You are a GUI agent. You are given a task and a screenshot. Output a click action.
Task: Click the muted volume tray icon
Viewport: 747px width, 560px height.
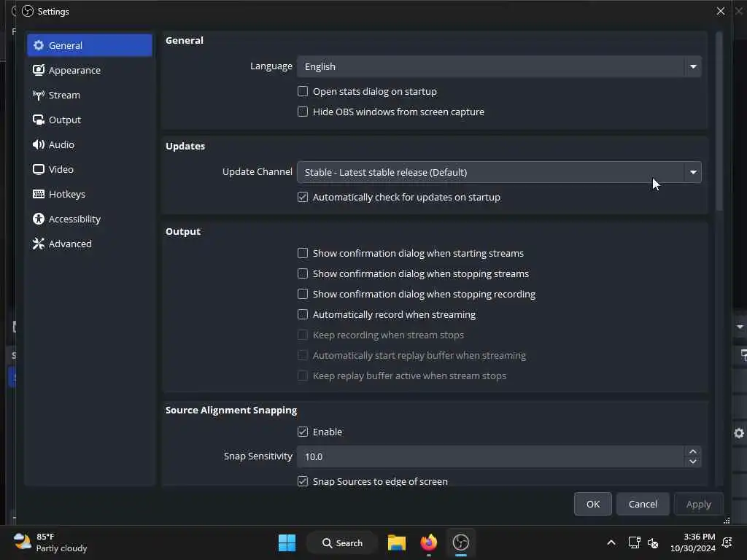tap(653, 542)
